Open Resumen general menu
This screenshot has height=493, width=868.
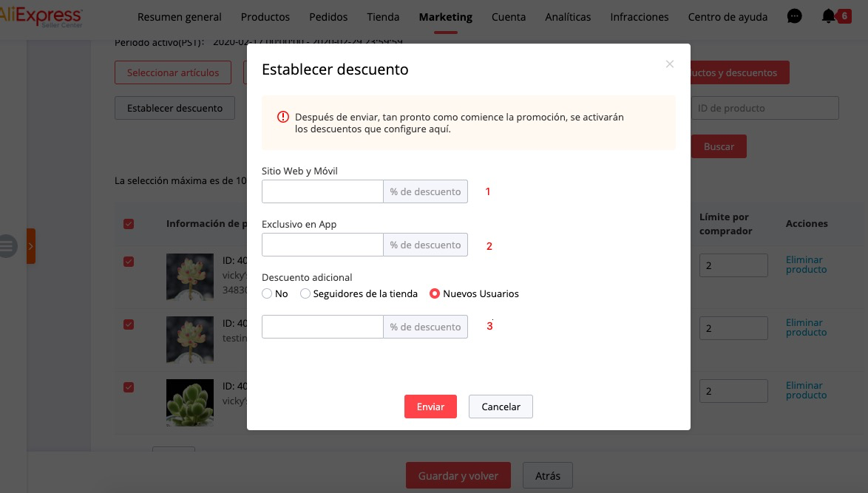[x=180, y=17]
